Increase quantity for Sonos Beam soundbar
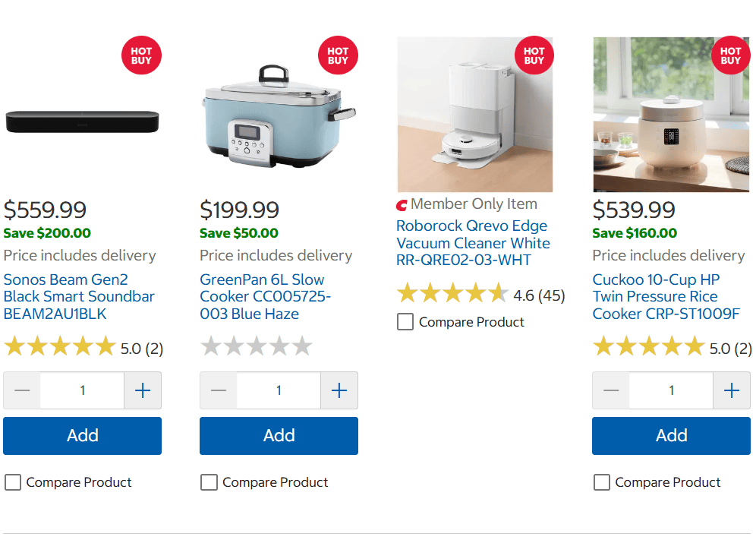The width and height of the screenshot is (756, 540). point(143,390)
